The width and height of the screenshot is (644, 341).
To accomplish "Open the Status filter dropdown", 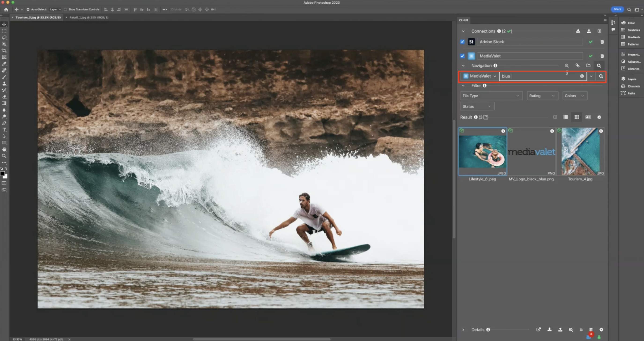I will pyautogui.click(x=477, y=106).
